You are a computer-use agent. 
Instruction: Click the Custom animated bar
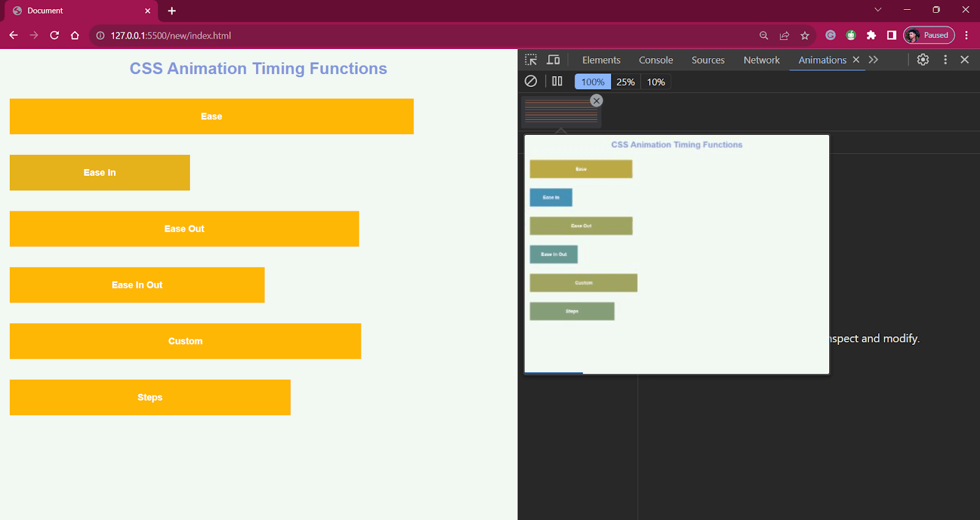185,341
